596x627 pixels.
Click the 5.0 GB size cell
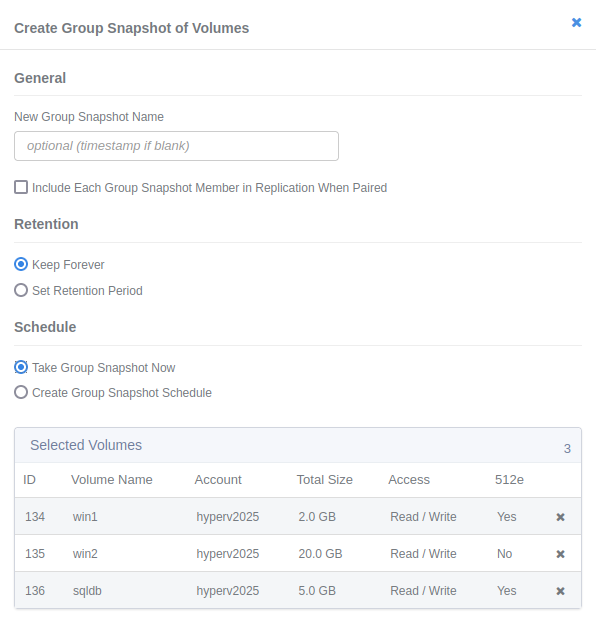[317, 591]
